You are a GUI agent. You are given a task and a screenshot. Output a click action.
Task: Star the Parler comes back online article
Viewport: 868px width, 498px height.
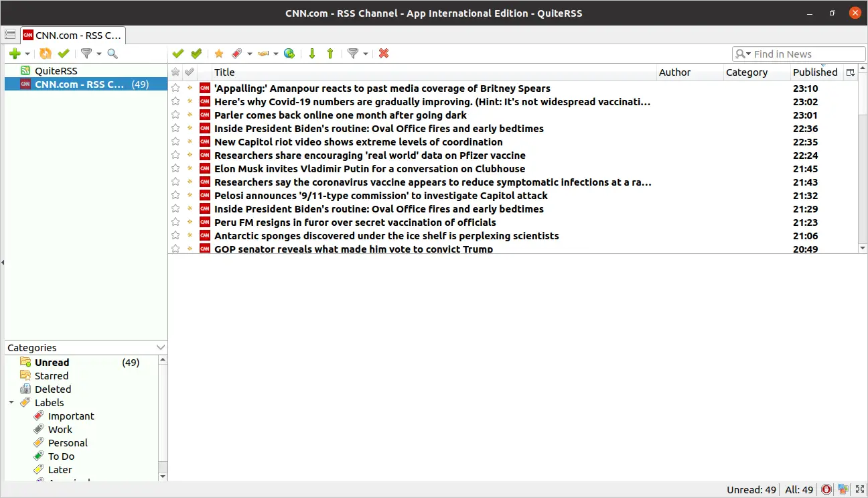click(175, 115)
